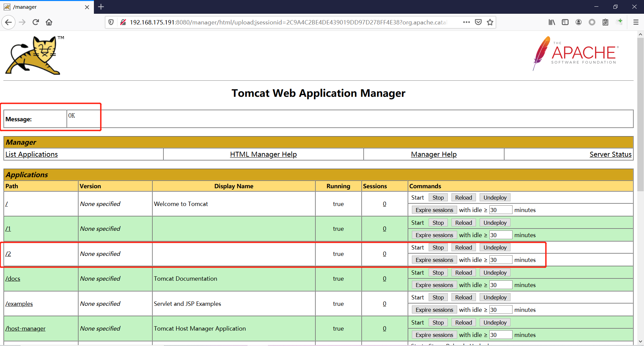Go back to the previous page
644x346 pixels.
point(9,22)
